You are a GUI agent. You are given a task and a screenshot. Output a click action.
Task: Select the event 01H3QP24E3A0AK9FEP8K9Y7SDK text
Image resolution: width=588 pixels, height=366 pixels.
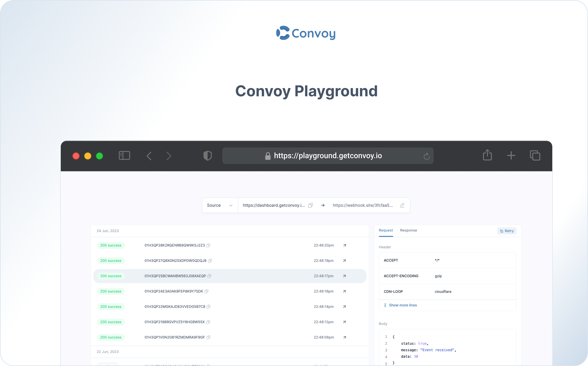tap(174, 291)
